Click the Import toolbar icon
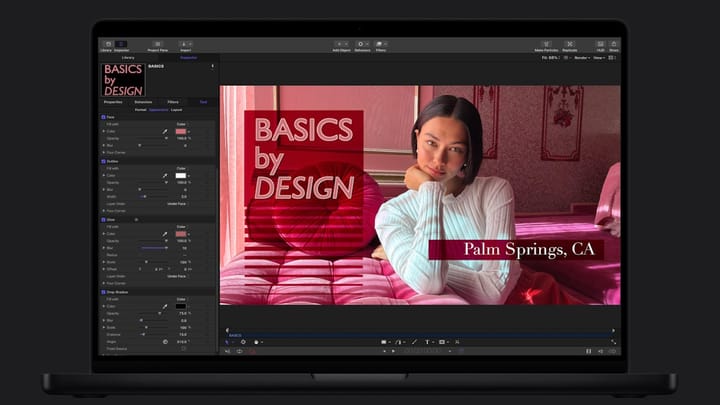The image size is (720, 405). [x=186, y=45]
